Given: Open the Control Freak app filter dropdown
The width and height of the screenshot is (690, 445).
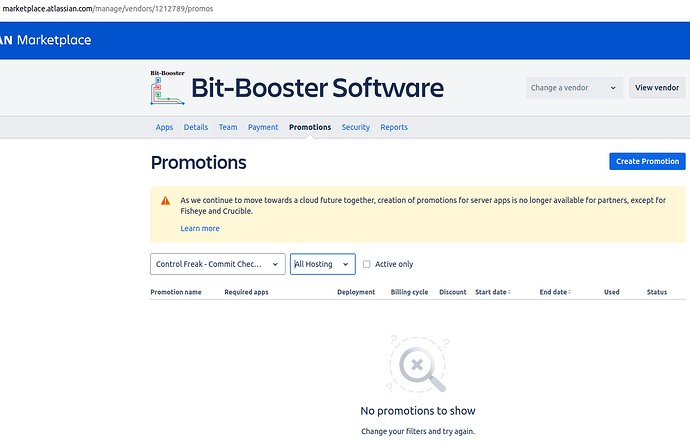Looking at the screenshot, I should click(218, 264).
